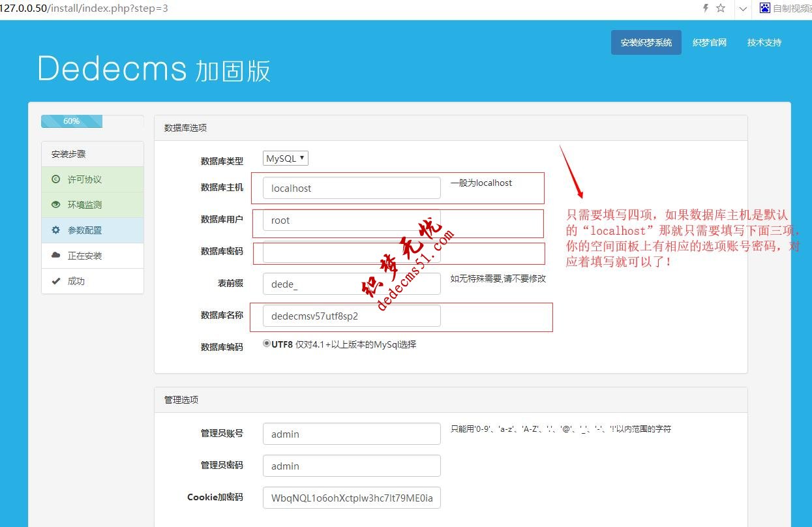Open the 织梦官网 link

pos(709,42)
